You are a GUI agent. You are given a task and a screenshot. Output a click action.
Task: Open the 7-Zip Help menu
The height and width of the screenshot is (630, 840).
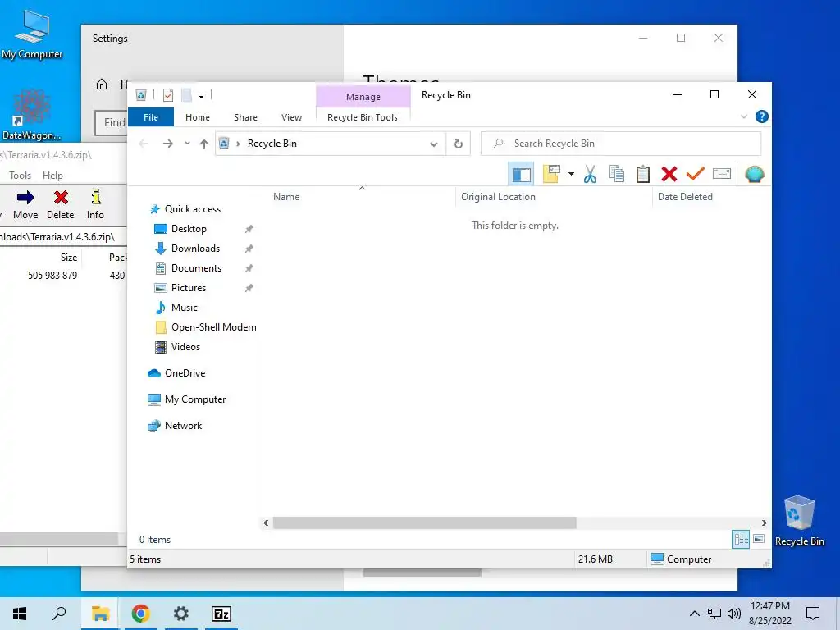click(52, 176)
